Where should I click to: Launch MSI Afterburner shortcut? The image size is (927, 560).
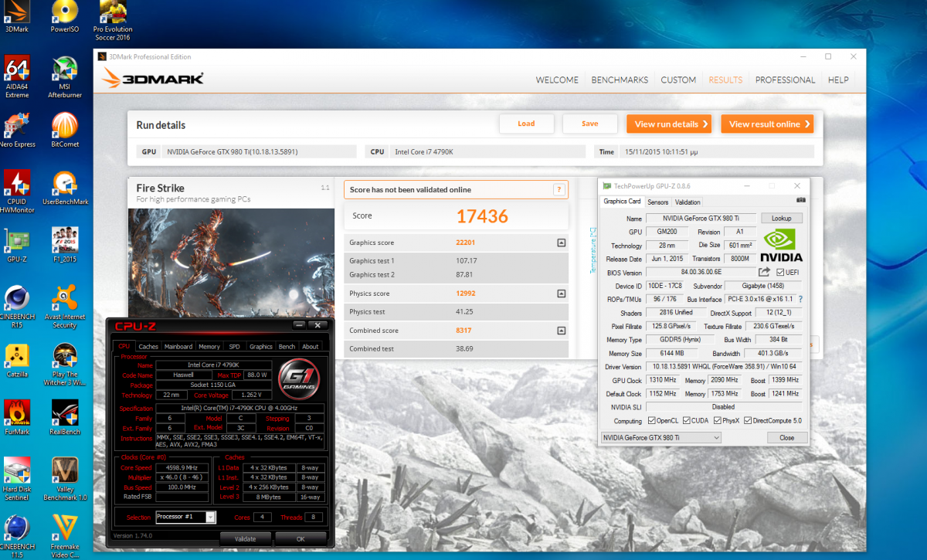click(x=65, y=77)
